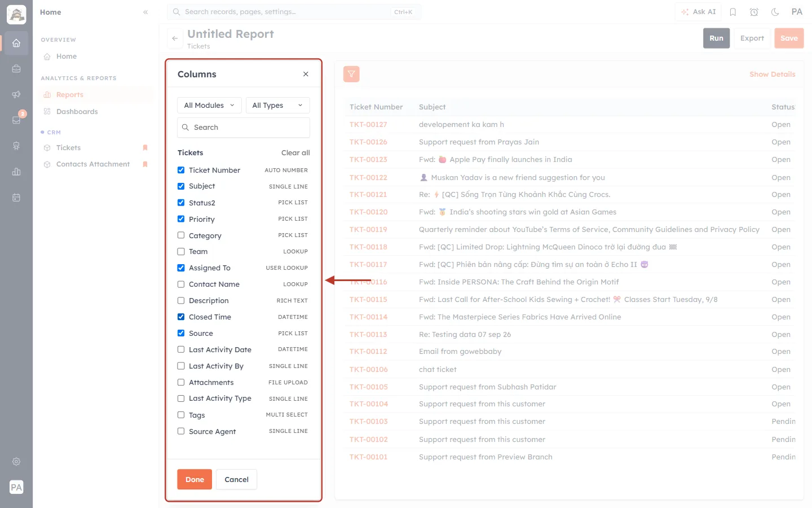Open the alarm clock reminders icon

point(754,12)
